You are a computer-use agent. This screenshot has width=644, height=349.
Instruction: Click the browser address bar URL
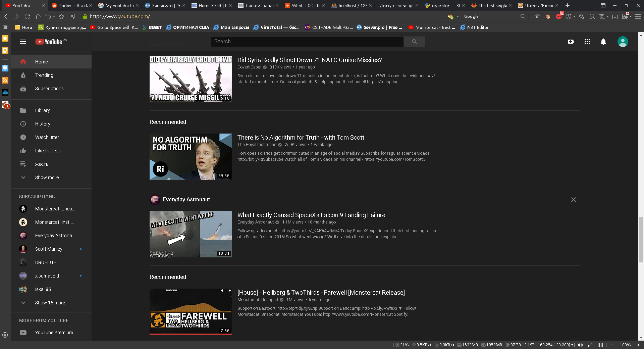pos(120,16)
